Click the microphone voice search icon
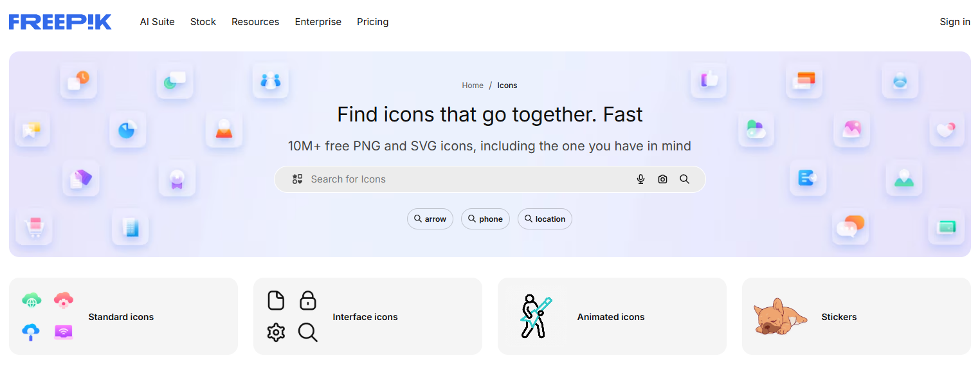980x367 pixels. click(x=640, y=179)
